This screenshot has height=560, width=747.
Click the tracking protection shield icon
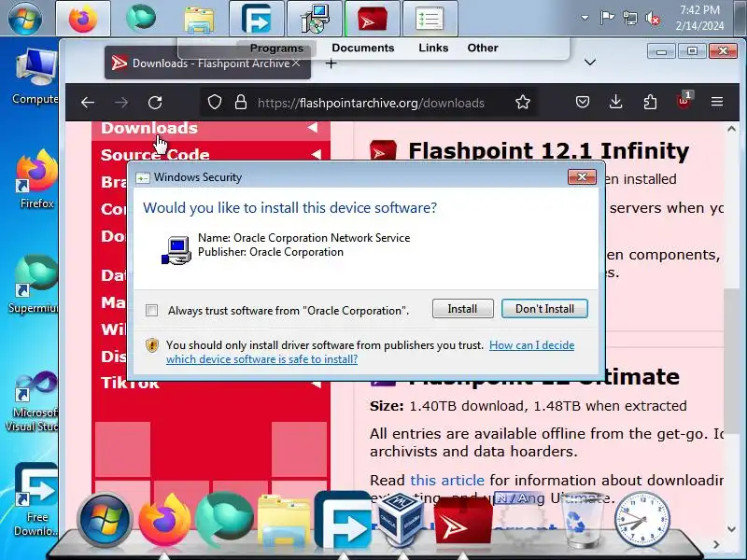coord(215,102)
